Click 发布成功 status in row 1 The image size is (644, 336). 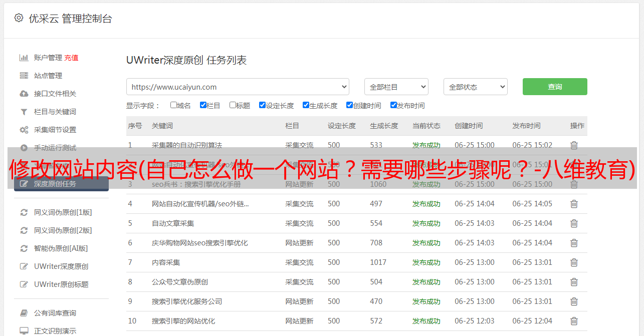426,145
